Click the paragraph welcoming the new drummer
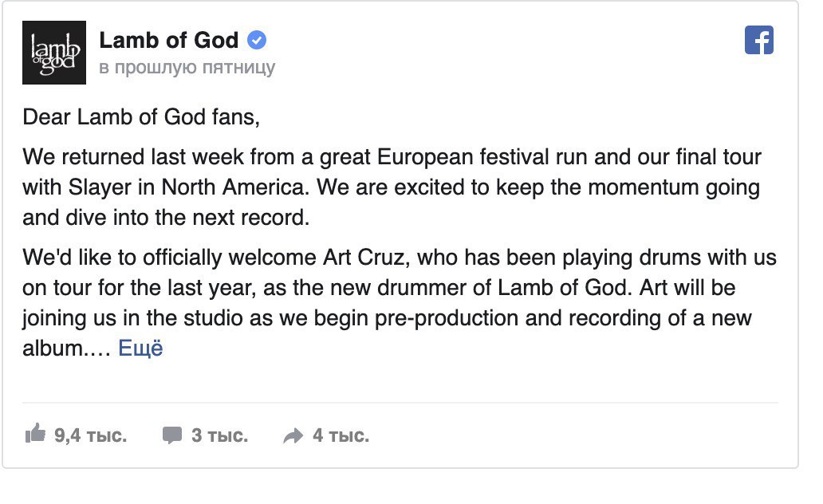 point(400,302)
